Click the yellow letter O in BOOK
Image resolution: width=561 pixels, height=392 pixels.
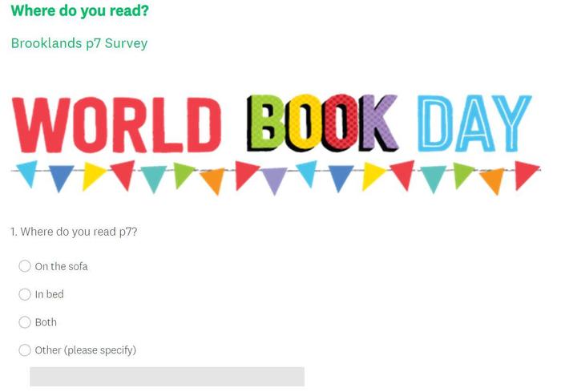[303, 124]
